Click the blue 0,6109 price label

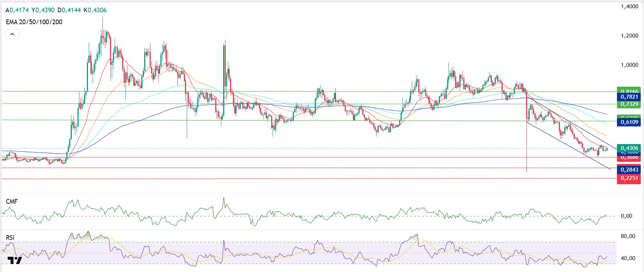[x=629, y=122]
